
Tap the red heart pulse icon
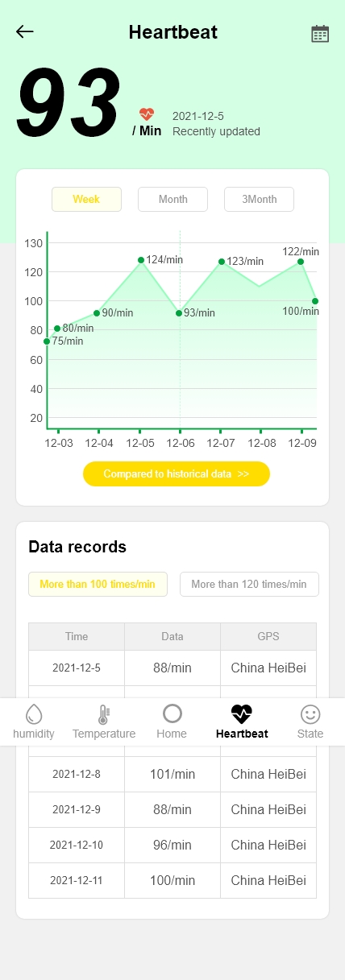pyautogui.click(x=147, y=114)
